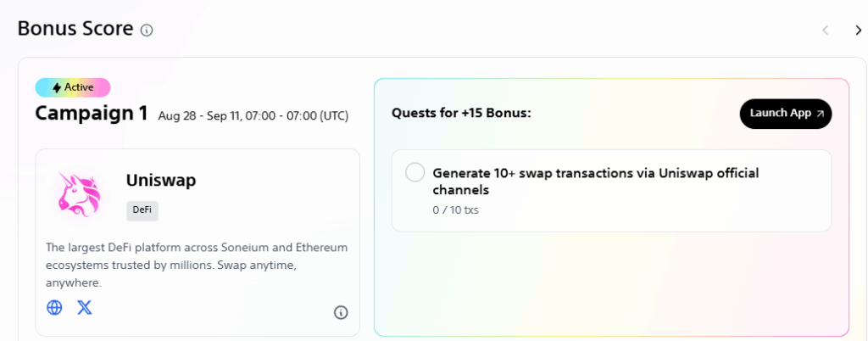This screenshot has width=868, height=341.
Task: Click the Quests for +15 Bonus label
Action: [x=461, y=114]
